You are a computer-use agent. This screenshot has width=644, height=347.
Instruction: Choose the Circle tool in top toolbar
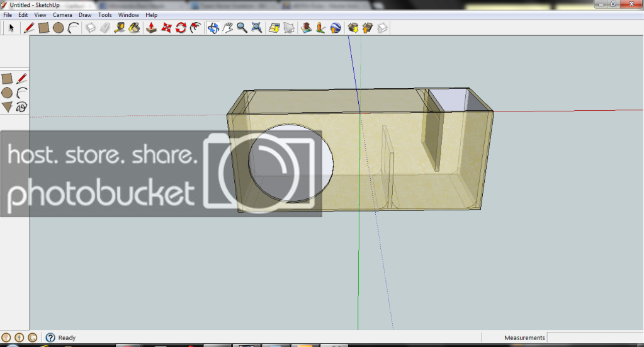[x=59, y=28]
